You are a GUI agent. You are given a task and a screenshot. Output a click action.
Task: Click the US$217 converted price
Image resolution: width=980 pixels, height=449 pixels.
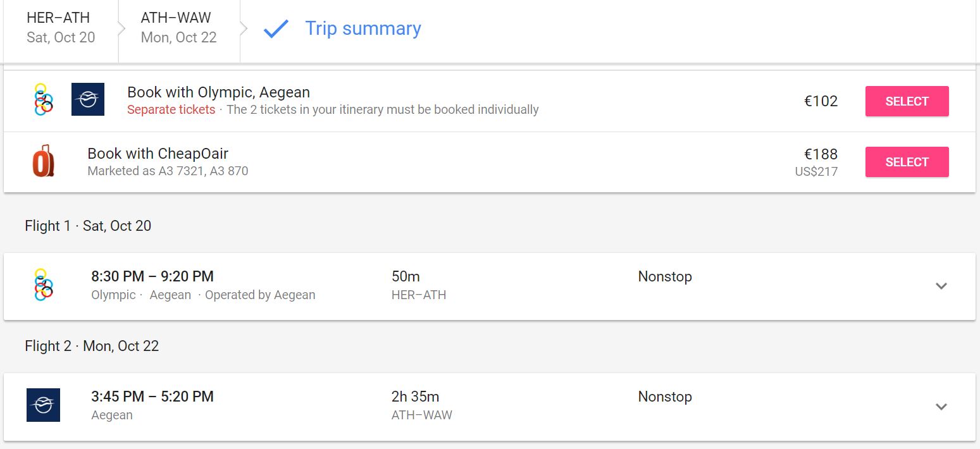point(816,171)
